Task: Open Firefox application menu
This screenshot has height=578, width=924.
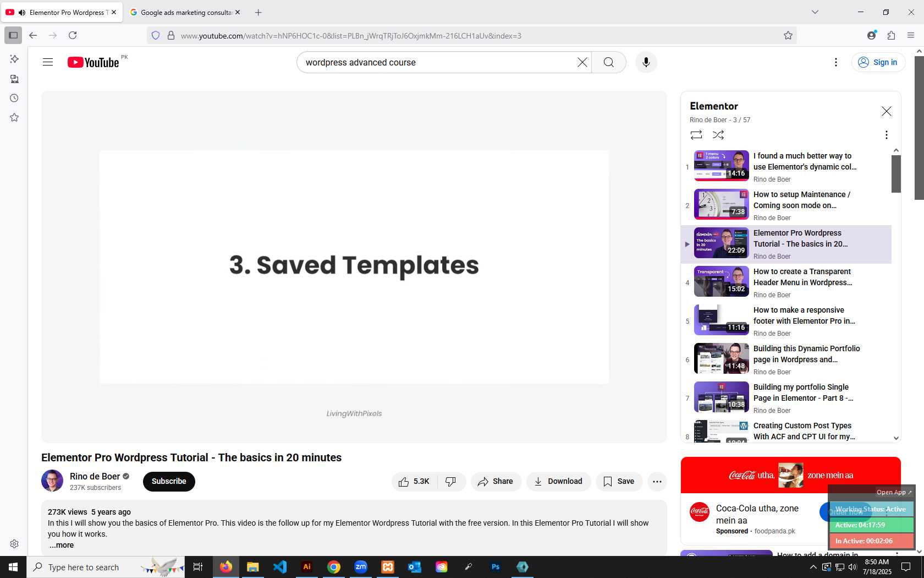Action: (x=911, y=35)
